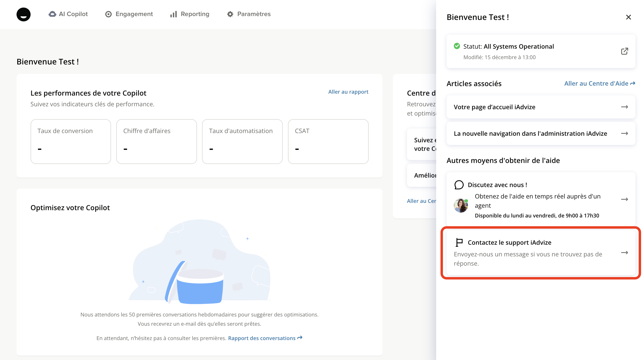
Task: Click the Reporting bar chart icon
Action: pos(173,14)
